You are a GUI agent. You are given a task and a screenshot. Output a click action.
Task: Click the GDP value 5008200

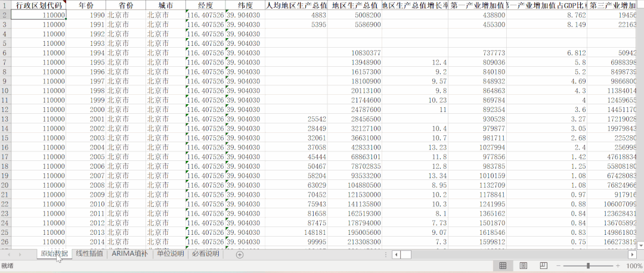click(x=354, y=15)
